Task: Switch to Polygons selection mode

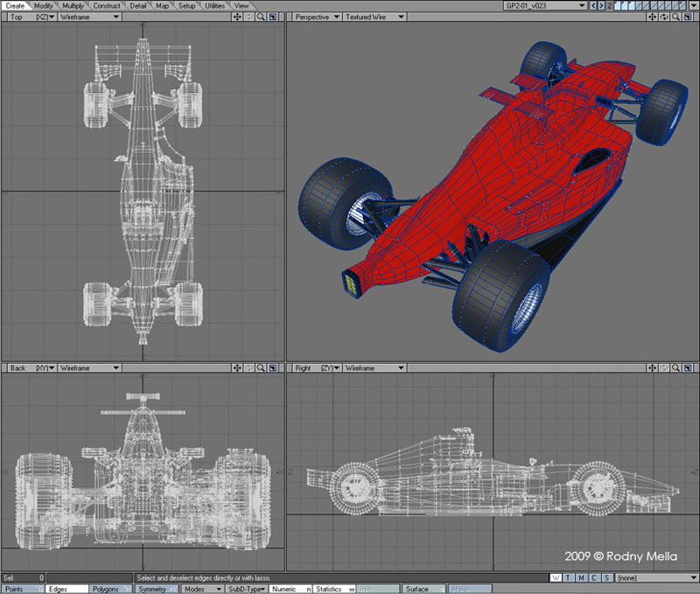Action: 109,589
